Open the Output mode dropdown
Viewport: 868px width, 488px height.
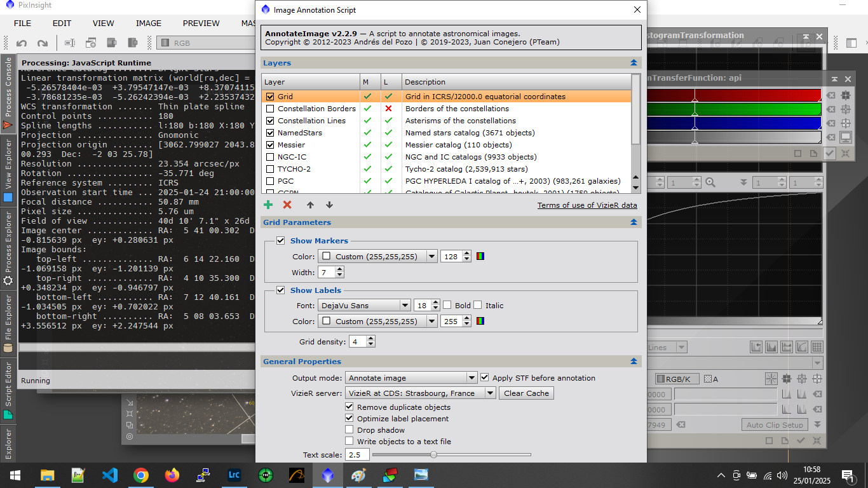(x=411, y=377)
